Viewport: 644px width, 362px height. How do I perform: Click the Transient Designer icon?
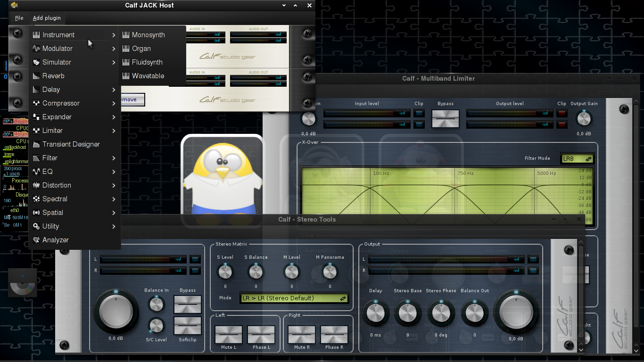[36, 144]
